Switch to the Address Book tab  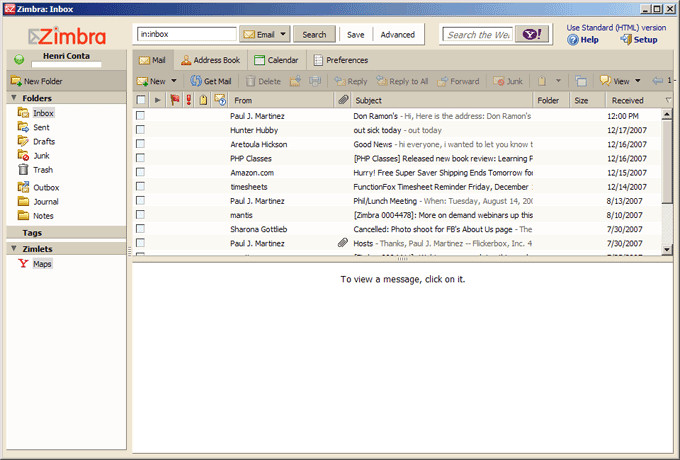coord(211,60)
